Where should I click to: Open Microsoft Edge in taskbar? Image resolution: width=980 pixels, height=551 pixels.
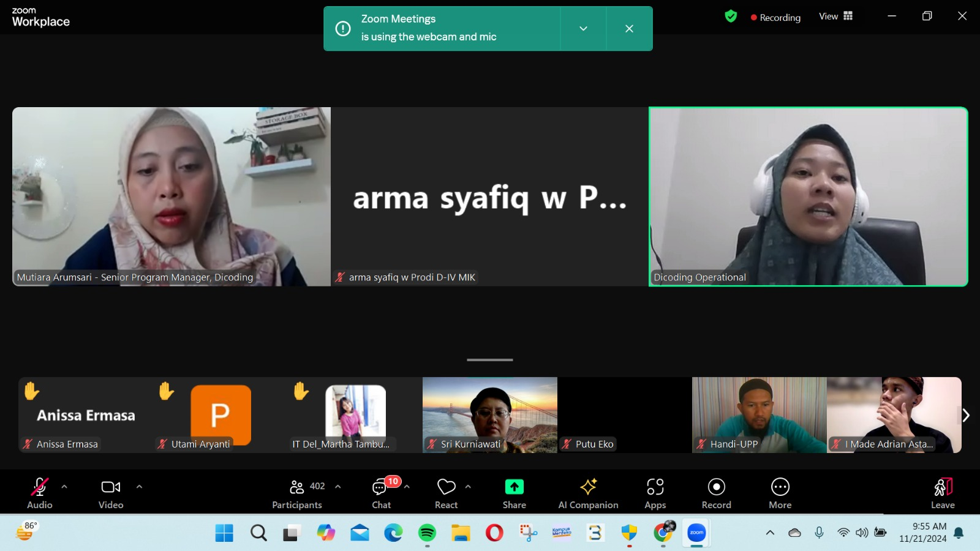tap(393, 533)
